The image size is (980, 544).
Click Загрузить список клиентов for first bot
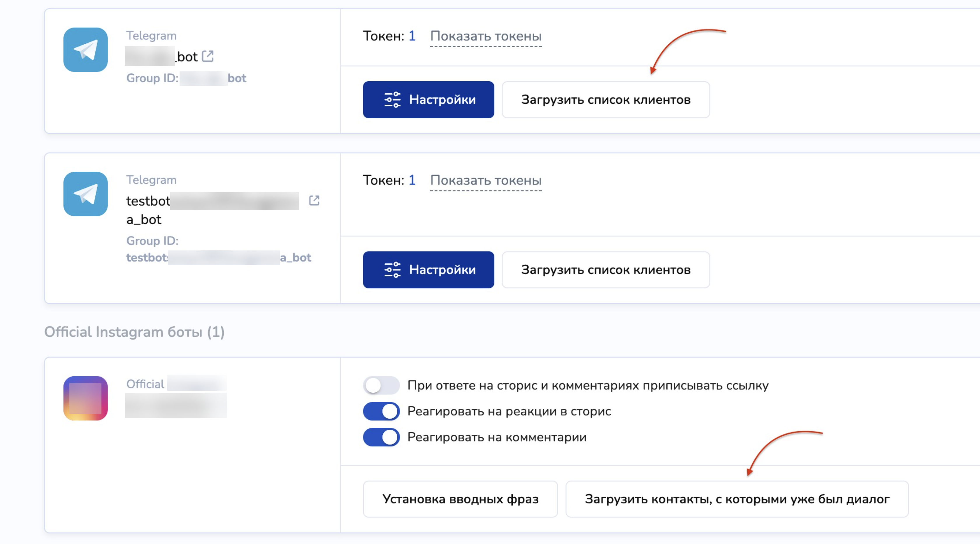(605, 100)
